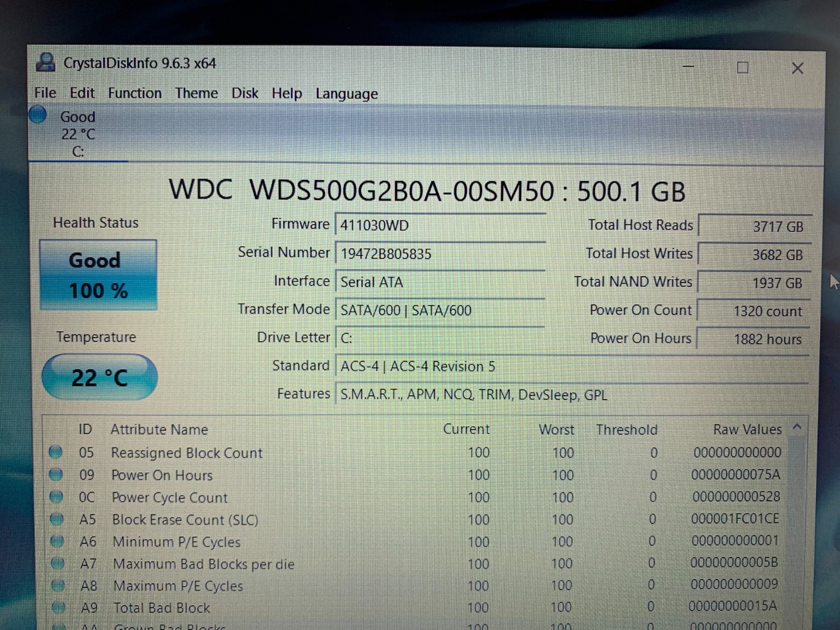Click status dot for Maximum Bad Blocks per die
This screenshot has width=840, height=630.
58,564
